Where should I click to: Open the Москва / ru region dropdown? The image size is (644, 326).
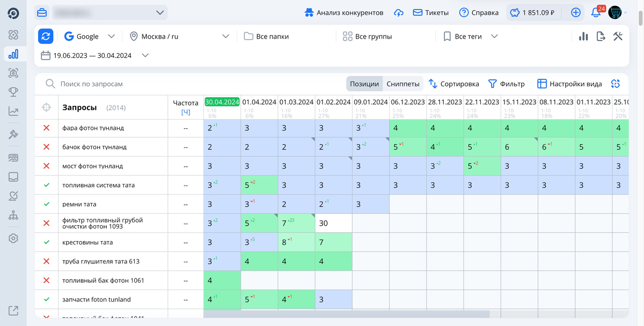point(179,36)
